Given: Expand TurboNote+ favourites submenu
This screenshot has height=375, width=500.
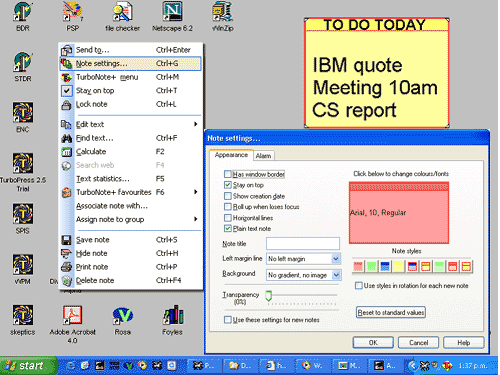Looking at the screenshot, I should click(x=131, y=192).
